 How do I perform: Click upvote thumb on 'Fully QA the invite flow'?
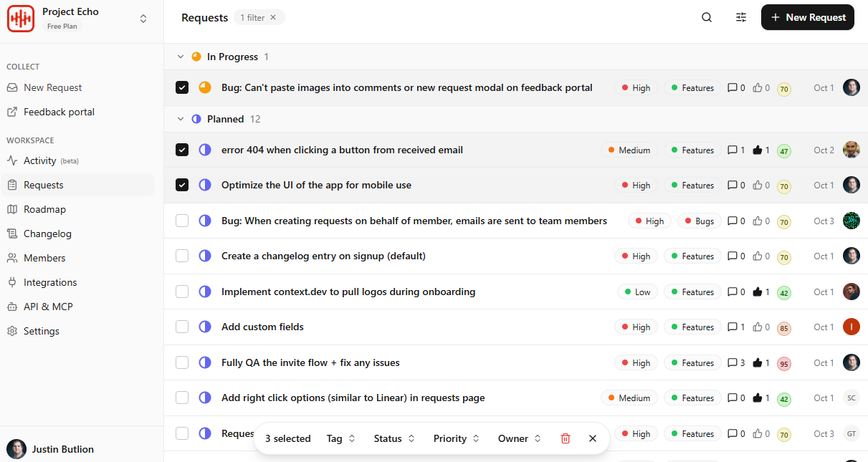[x=757, y=362]
